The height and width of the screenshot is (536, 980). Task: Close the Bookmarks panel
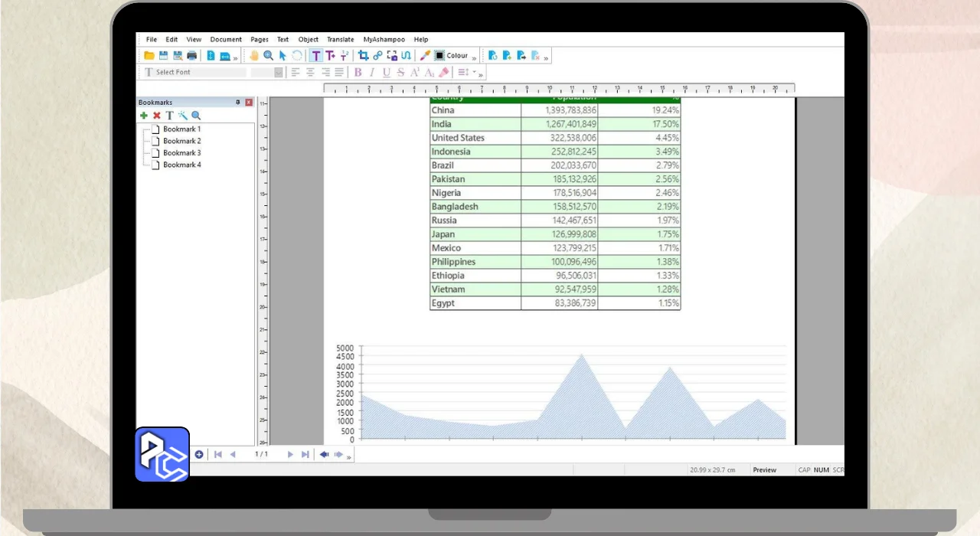point(249,102)
